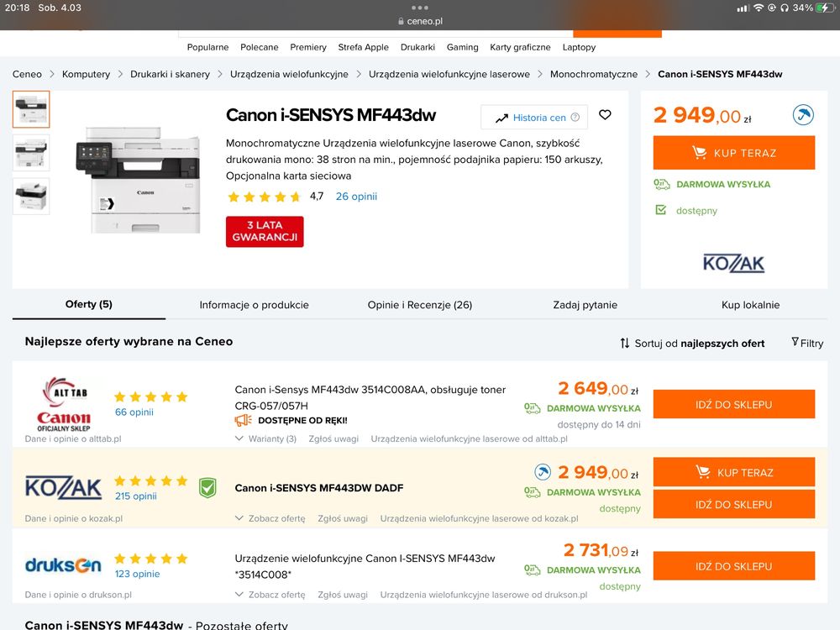The width and height of the screenshot is (840, 630).
Task: Add product to favorites with heart icon
Action: pyautogui.click(x=605, y=114)
